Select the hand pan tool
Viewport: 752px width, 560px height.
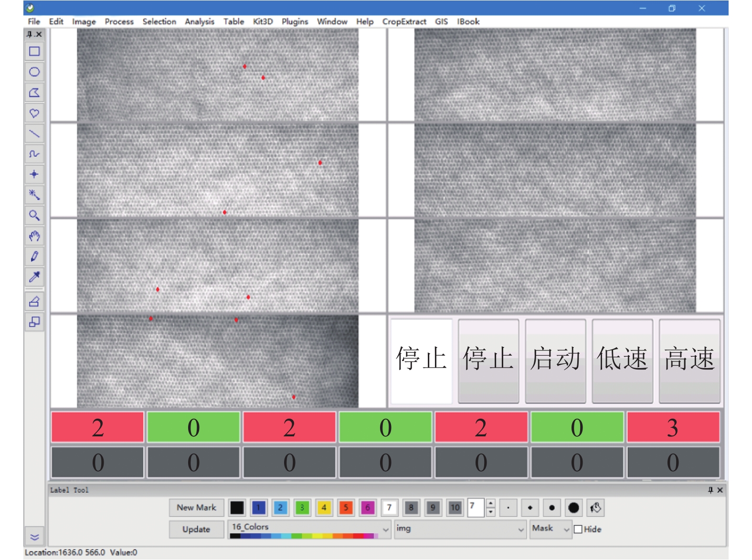pyautogui.click(x=34, y=236)
